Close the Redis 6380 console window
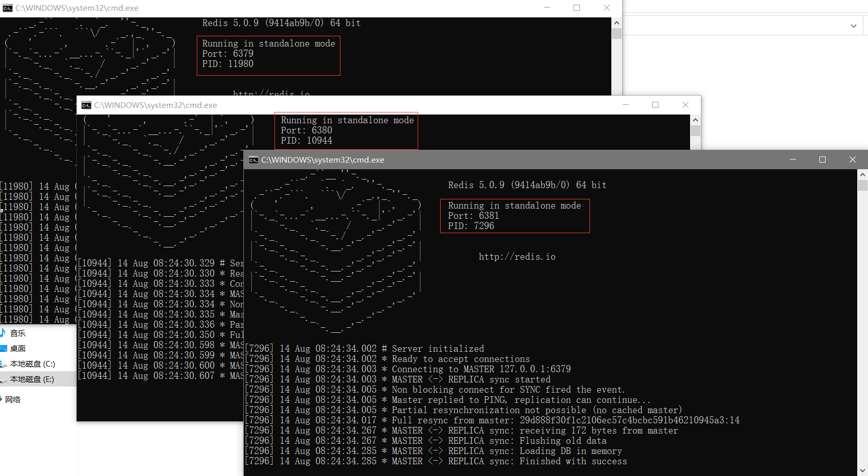The width and height of the screenshot is (868, 476). (x=686, y=105)
